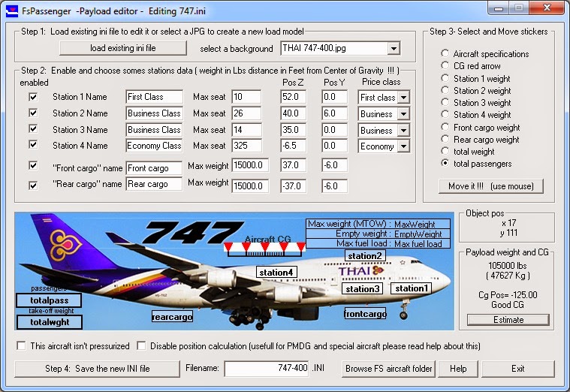
Task: Click Station 2 Name field Business Class
Action: tap(154, 113)
